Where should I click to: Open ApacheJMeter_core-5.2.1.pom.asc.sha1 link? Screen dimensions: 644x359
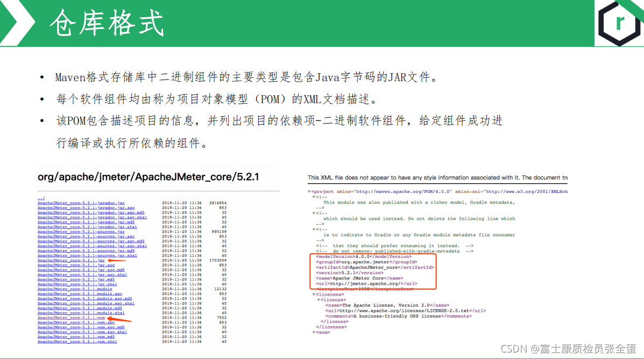click(82, 332)
